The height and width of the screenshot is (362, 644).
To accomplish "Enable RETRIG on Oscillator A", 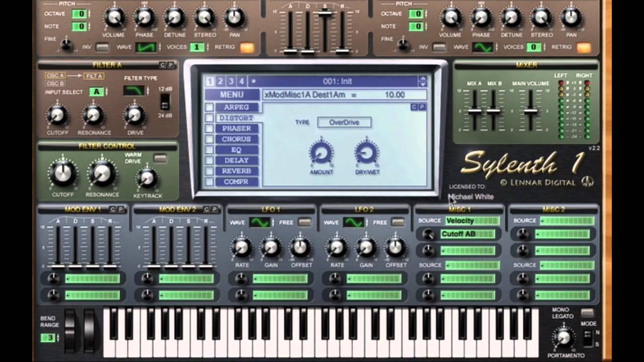I will click(x=246, y=47).
